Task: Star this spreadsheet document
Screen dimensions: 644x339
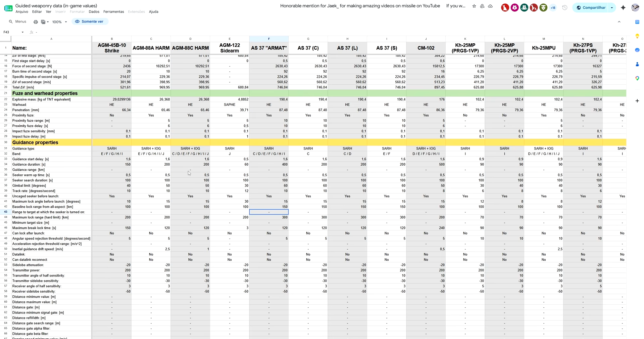Action: point(474,6)
